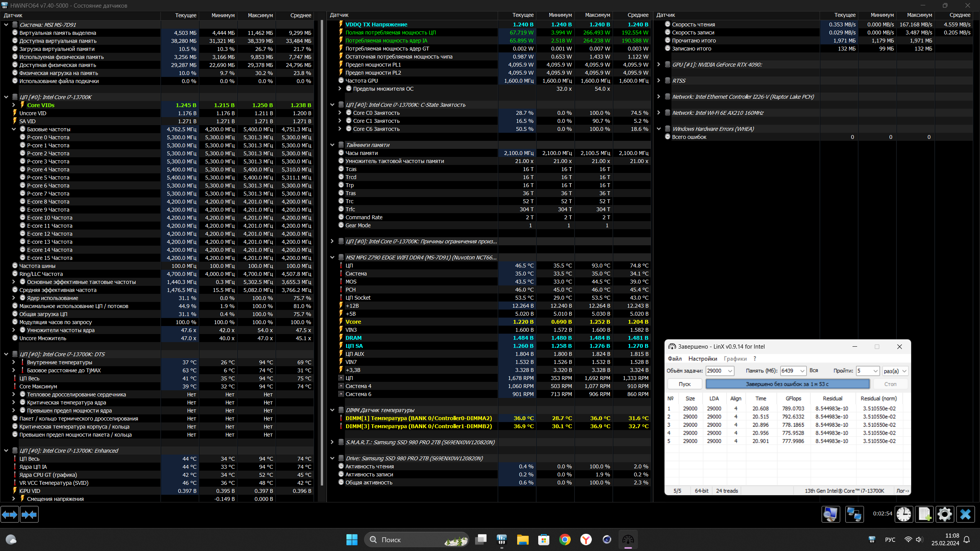Click the HWiNFO tray icon
This screenshot has height=551, width=980.
click(x=872, y=540)
